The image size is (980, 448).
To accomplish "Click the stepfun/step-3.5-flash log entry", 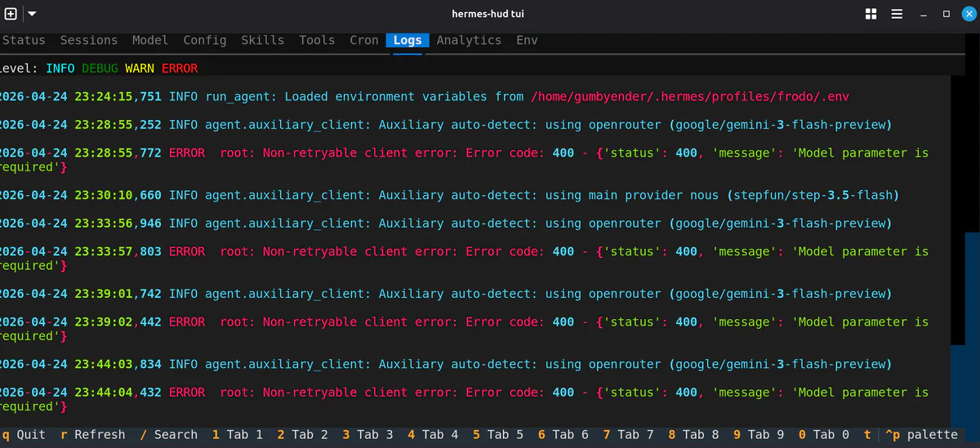I will [449, 195].
